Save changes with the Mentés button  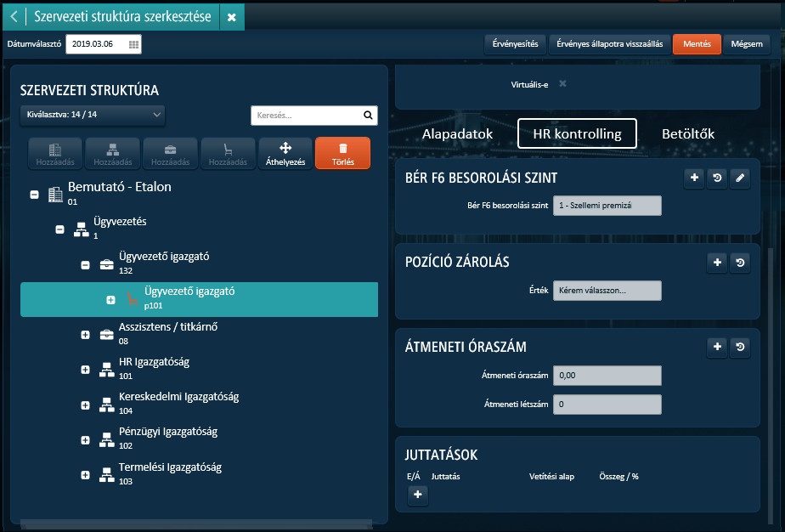(697, 44)
